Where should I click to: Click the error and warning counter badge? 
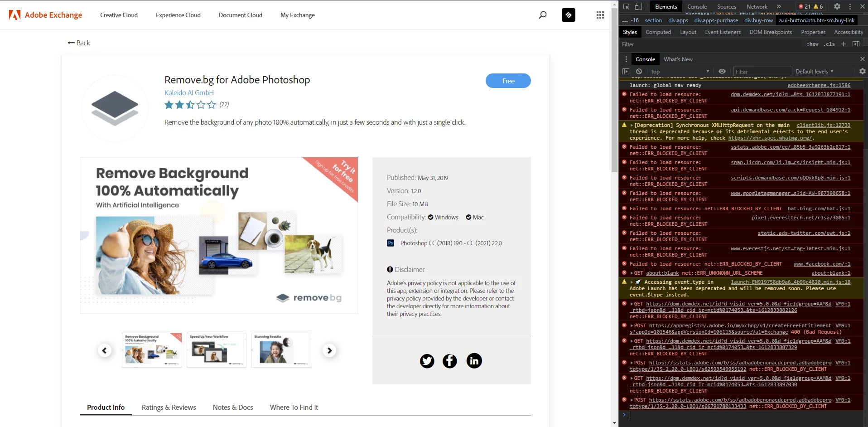coord(811,6)
